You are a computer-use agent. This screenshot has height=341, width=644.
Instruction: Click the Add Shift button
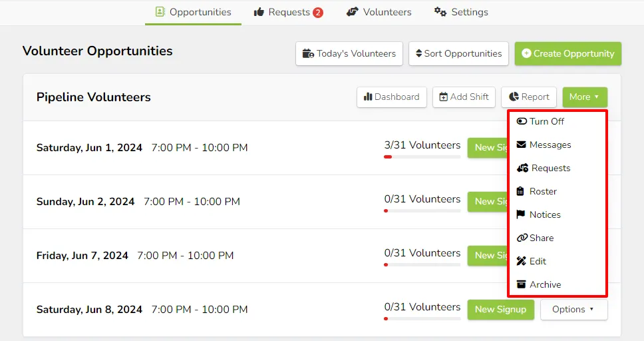(x=464, y=97)
